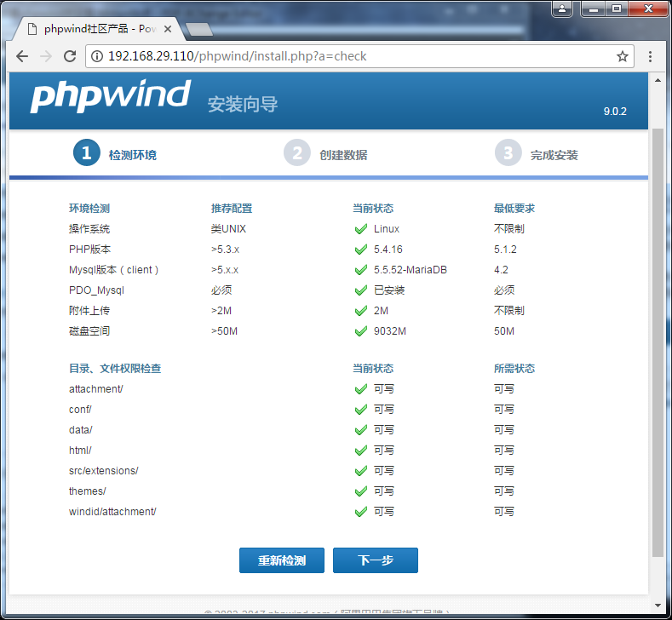Viewport: 672px width, 620px height.
Task: Click the 4.2 minimum requirement
Action: pos(501,270)
